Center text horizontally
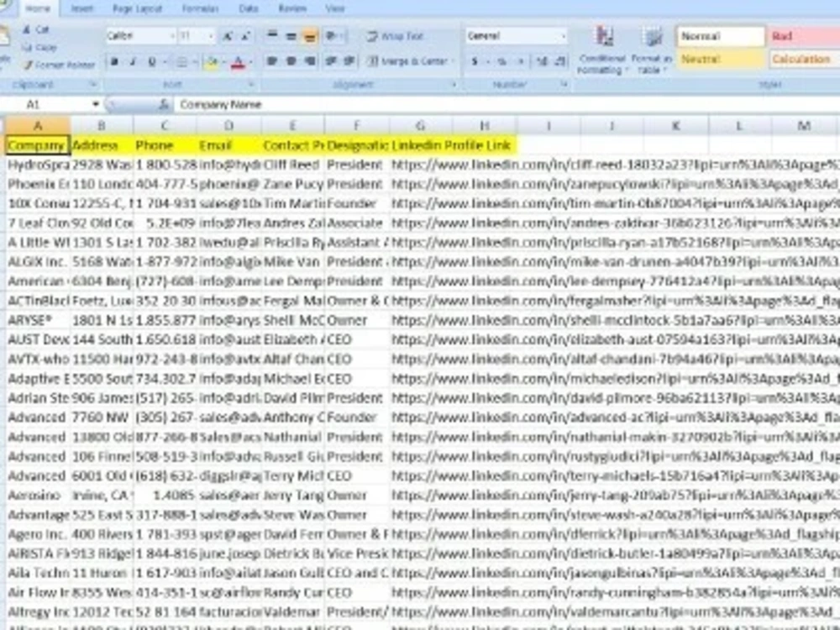The image size is (840, 630). (291, 61)
